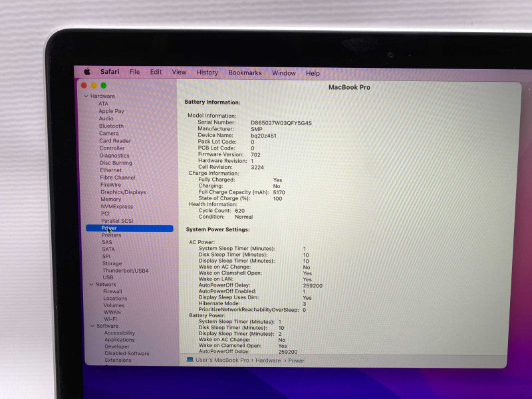Screen dimensions: 532x399
Task: Open the Bookmarks menu
Action: (x=245, y=73)
